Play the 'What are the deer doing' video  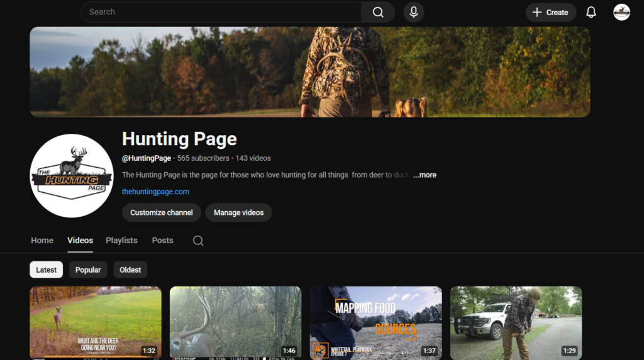[96, 322]
